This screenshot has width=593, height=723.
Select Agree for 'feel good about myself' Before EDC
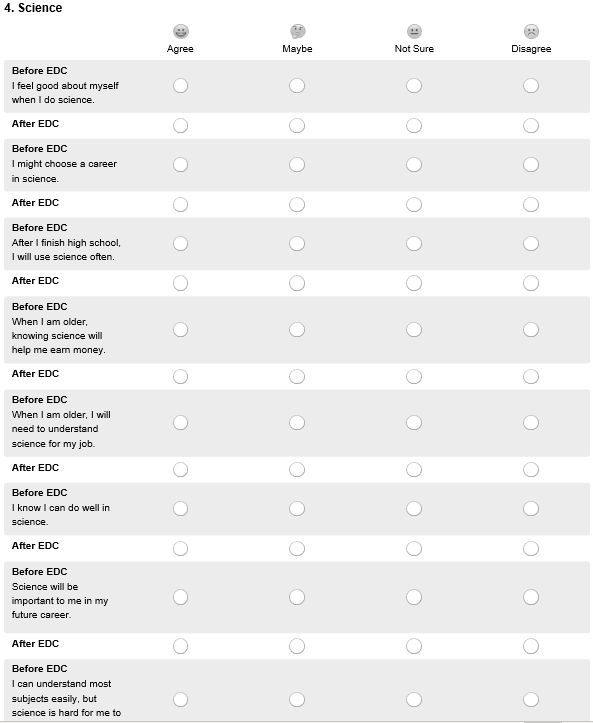click(x=180, y=86)
